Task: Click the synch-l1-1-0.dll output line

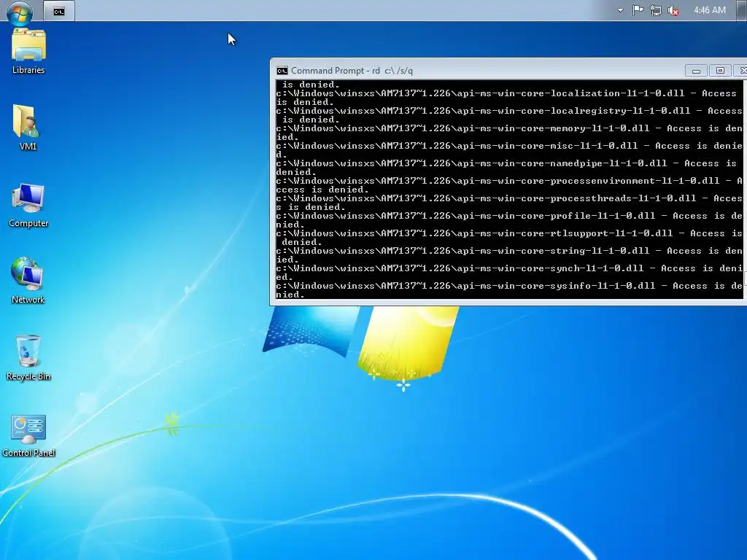Action: [x=508, y=273]
